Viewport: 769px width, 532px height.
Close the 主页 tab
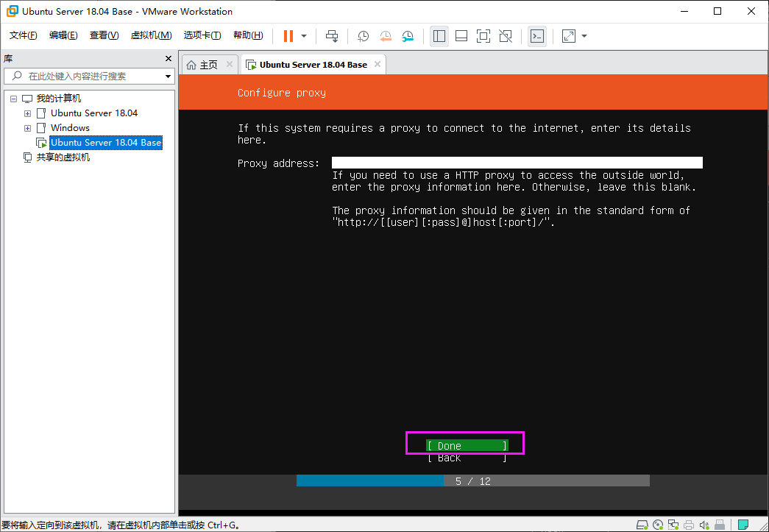[x=229, y=64]
